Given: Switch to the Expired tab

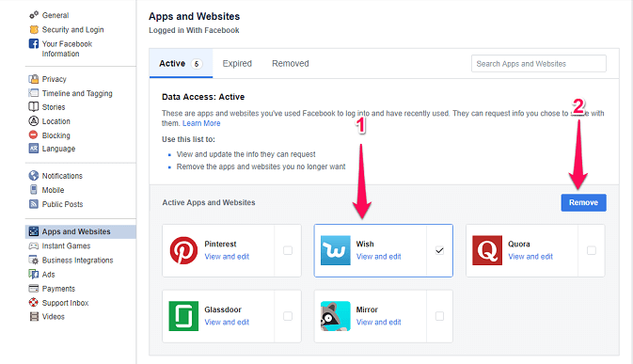Looking at the screenshot, I should [x=237, y=63].
